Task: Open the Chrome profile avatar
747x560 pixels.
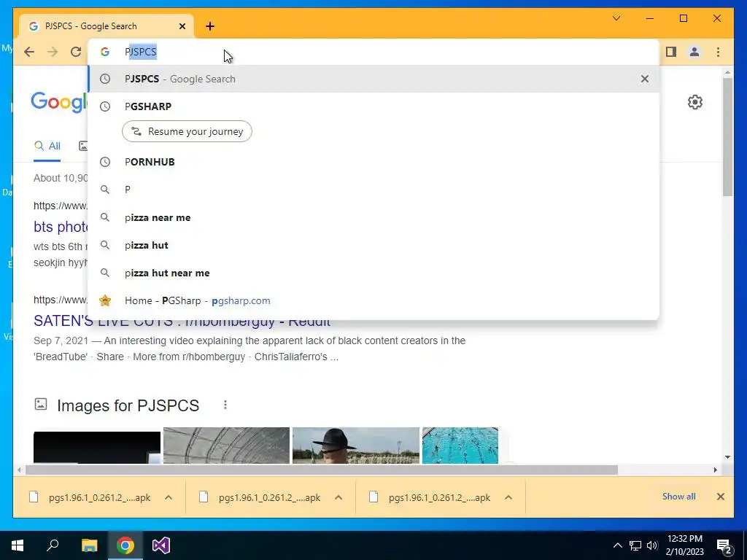Action: 694,52
